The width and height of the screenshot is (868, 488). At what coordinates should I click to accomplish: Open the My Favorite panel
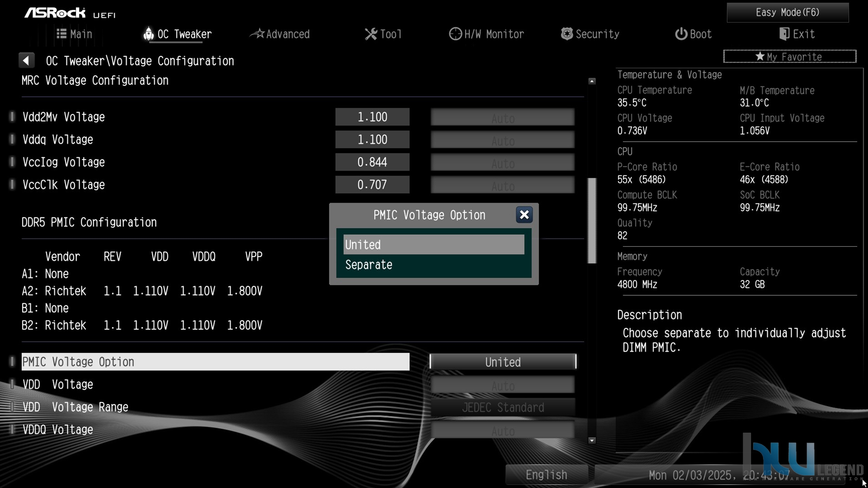tap(790, 56)
